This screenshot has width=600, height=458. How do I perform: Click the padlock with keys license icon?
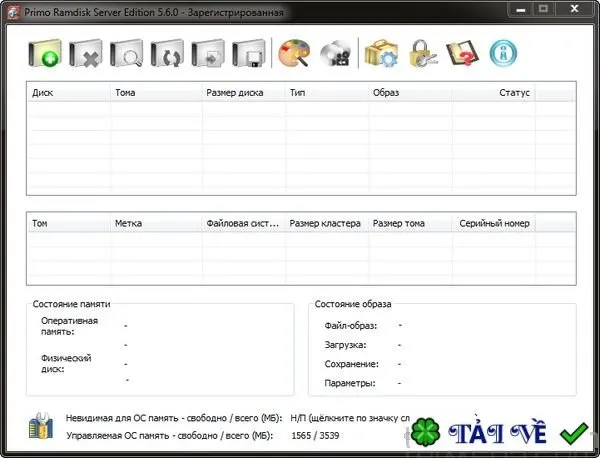(422, 53)
